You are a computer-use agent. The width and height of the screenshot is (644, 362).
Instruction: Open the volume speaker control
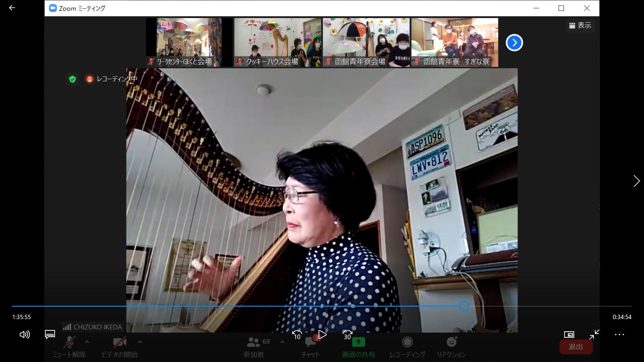[24, 335]
